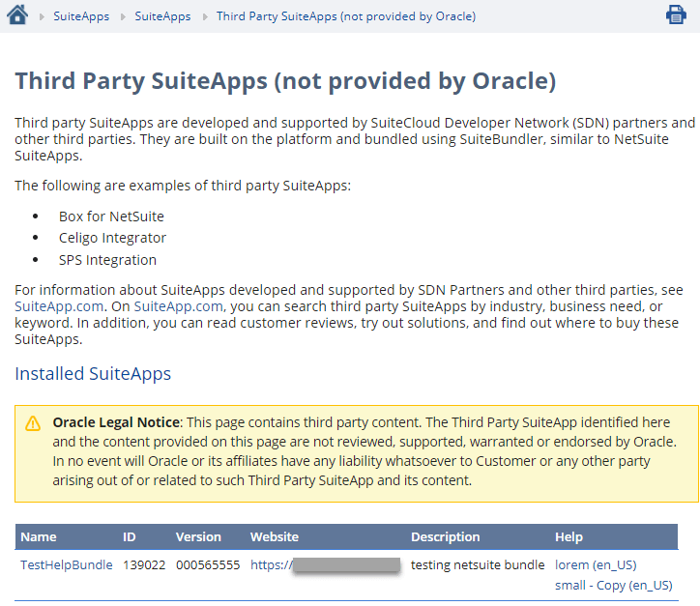Select the Help column header
The image size is (700, 606).
(x=569, y=536)
